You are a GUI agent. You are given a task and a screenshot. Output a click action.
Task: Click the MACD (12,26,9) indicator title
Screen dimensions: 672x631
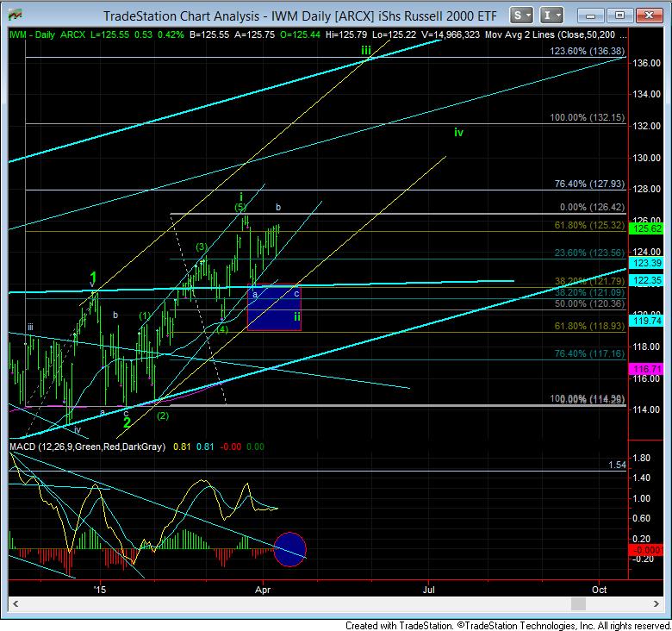pos(87,447)
